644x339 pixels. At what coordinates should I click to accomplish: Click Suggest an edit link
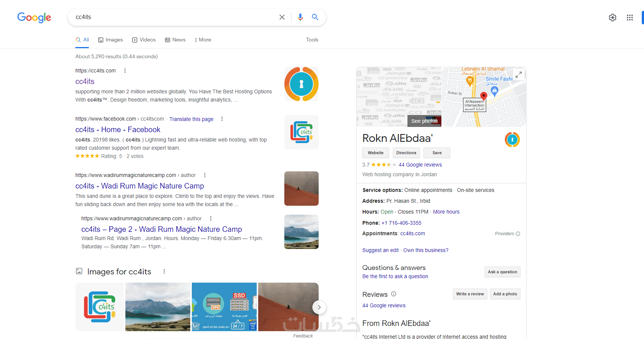pyautogui.click(x=381, y=250)
